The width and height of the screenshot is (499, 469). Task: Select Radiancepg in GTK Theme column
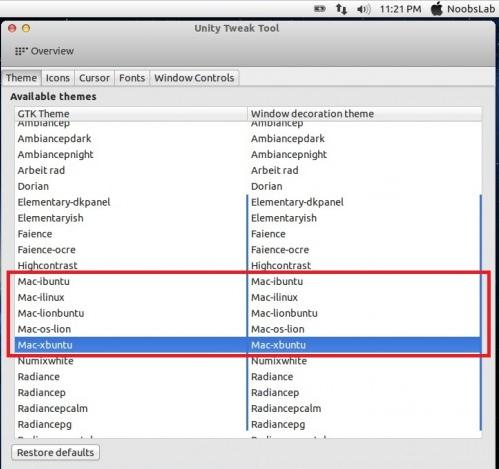[131, 425]
